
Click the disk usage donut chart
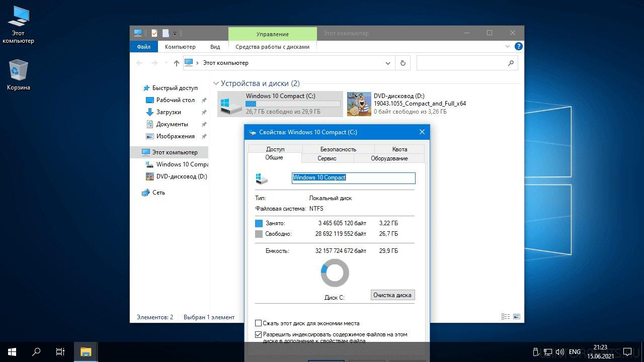(x=335, y=273)
